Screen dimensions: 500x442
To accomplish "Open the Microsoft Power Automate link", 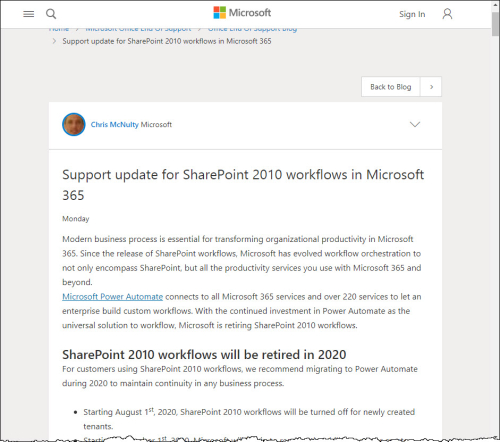I will click(x=113, y=297).
